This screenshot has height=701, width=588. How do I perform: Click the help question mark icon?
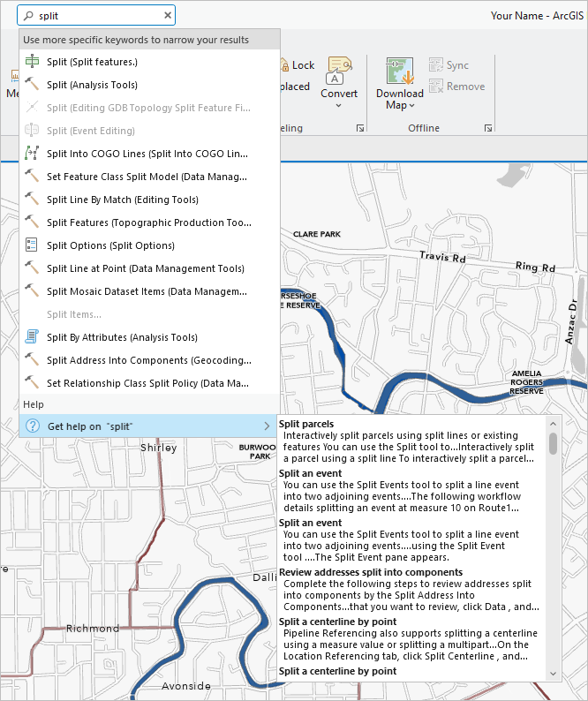pyautogui.click(x=33, y=426)
